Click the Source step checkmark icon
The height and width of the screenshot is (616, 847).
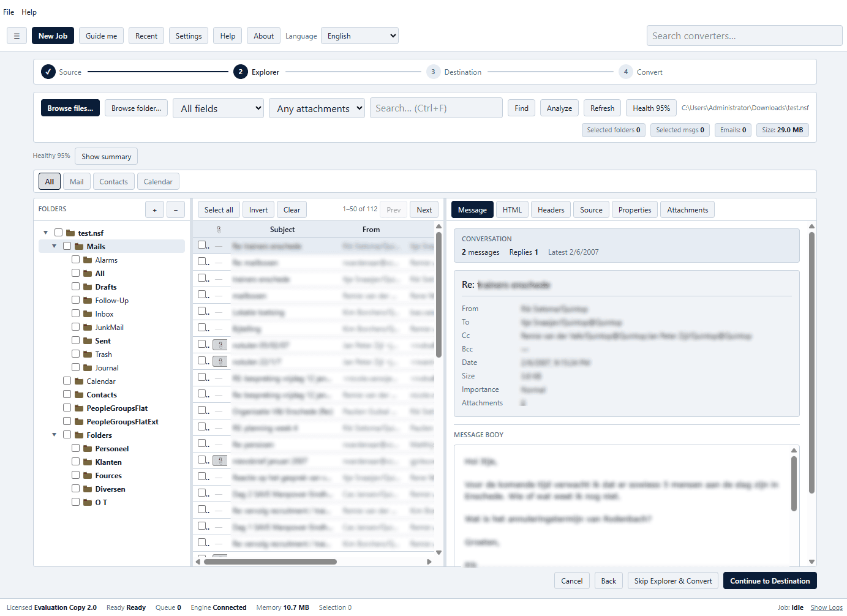[x=48, y=72]
